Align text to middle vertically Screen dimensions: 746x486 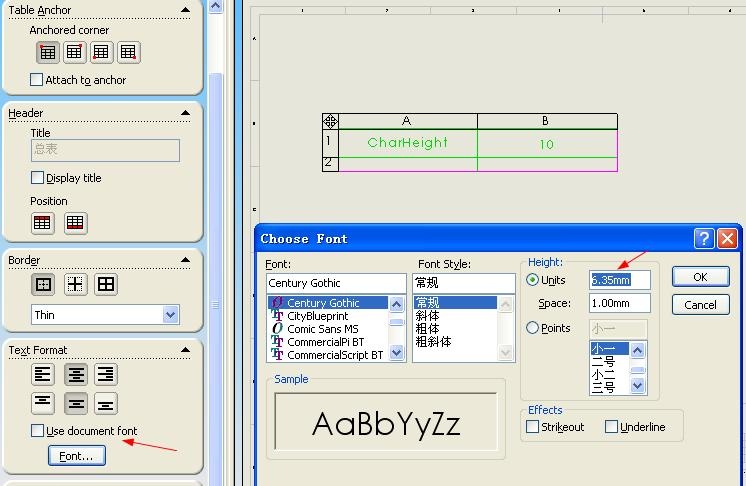[76, 403]
